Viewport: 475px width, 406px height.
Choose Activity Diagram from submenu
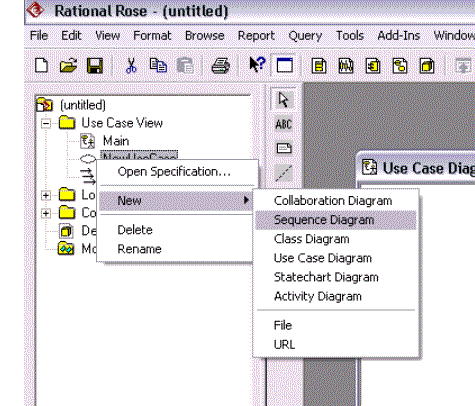[x=336, y=296]
